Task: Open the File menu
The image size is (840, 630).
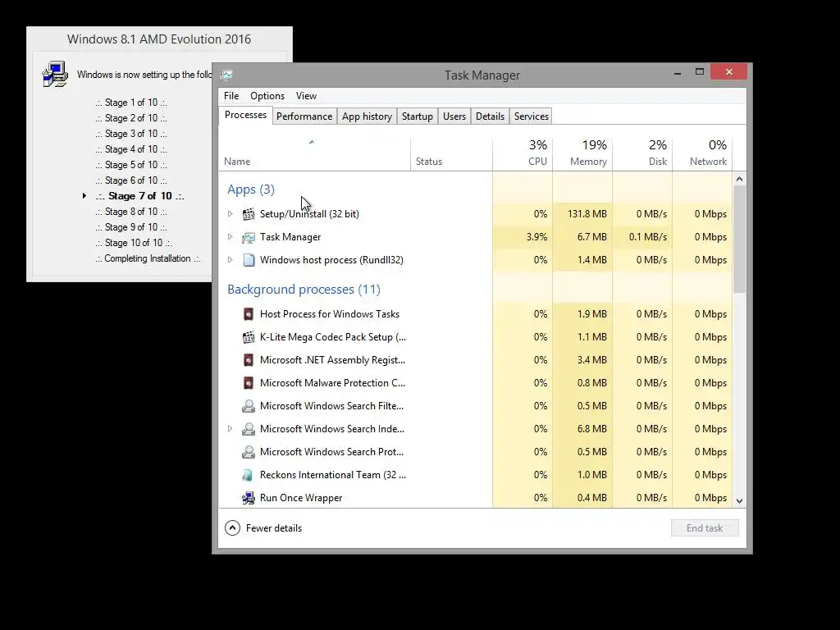Action: click(231, 96)
